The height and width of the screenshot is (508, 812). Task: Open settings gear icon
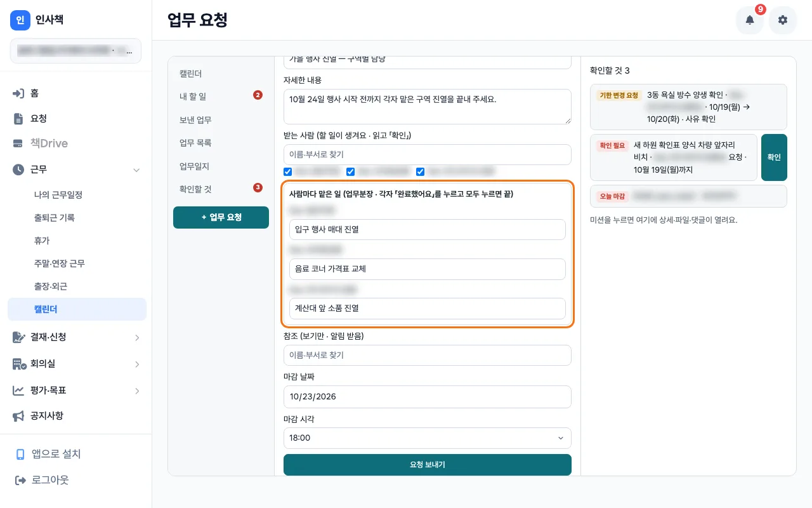pyautogui.click(x=783, y=20)
